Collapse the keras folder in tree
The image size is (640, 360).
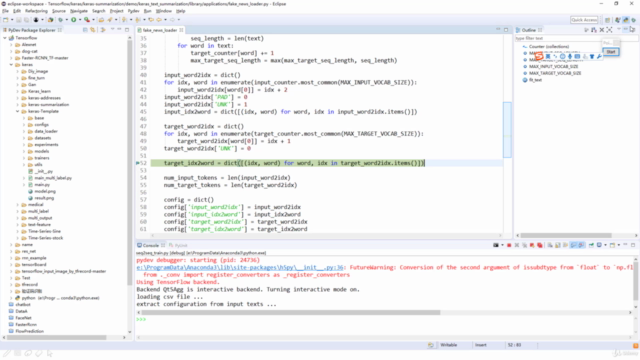pyautogui.click(x=11, y=64)
